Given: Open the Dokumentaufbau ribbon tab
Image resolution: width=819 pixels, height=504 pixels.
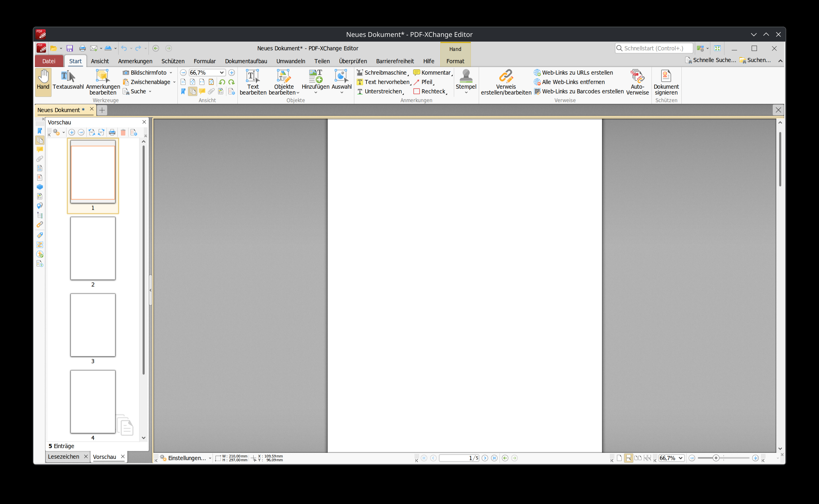Looking at the screenshot, I should click(246, 61).
